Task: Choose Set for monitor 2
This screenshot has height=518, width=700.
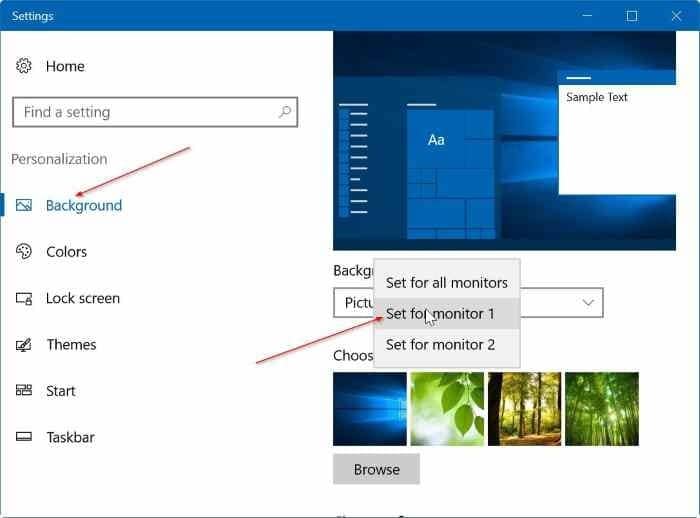Action: click(x=447, y=345)
